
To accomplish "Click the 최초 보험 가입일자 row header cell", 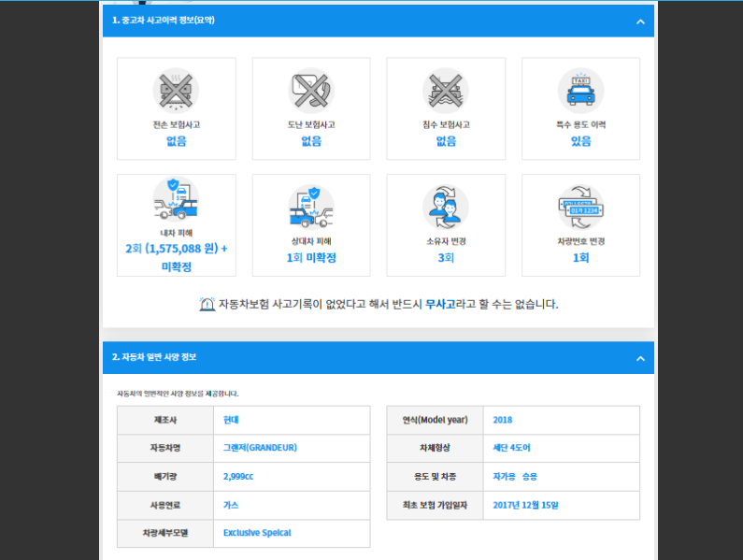I will pyautogui.click(x=435, y=505).
